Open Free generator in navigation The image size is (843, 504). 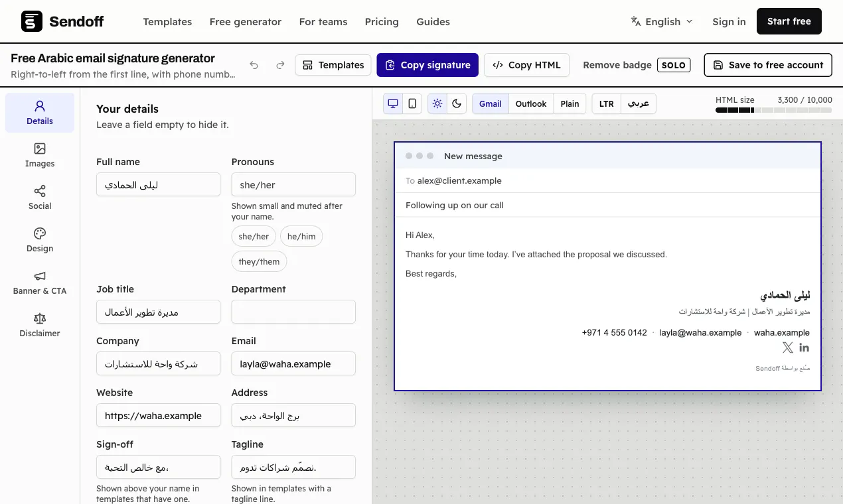[x=246, y=22]
